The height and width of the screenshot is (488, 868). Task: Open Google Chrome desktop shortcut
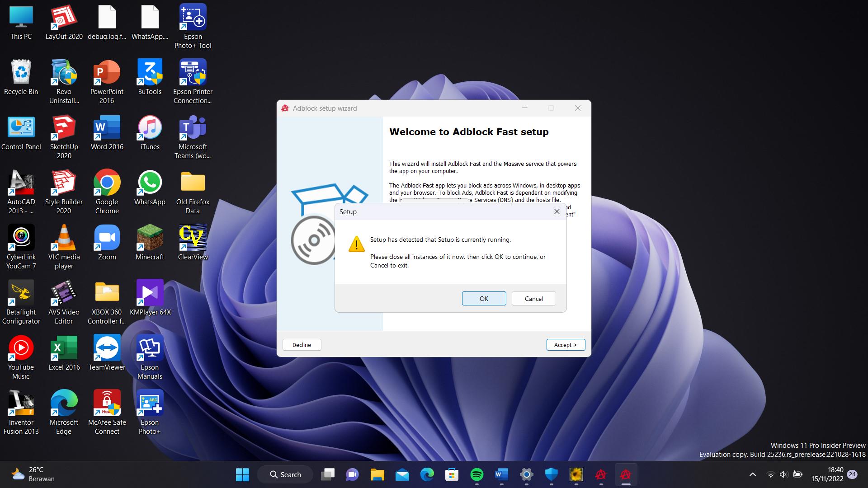tap(107, 183)
